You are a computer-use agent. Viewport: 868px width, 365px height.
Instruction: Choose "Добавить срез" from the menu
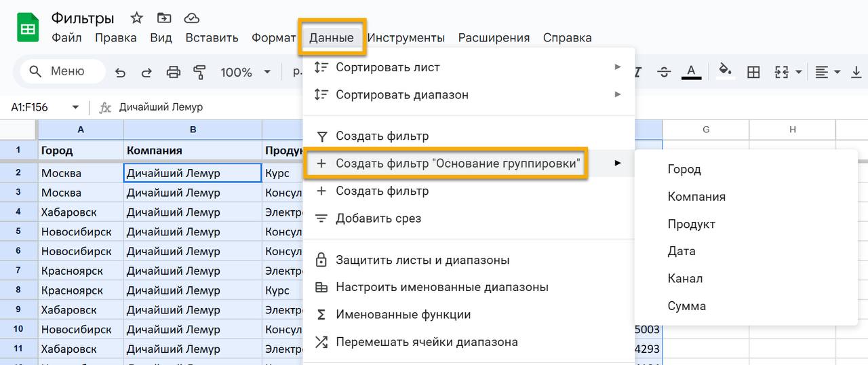coord(378,218)
